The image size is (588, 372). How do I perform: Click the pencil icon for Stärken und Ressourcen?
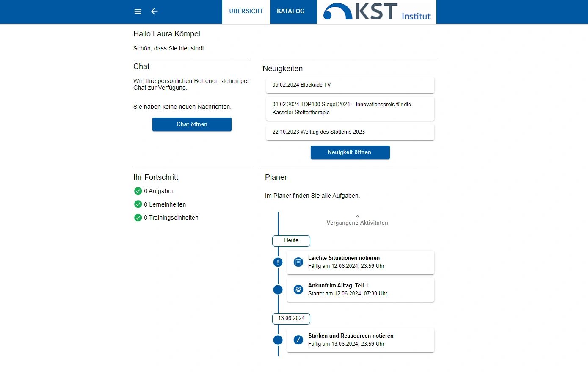point(298,340)
